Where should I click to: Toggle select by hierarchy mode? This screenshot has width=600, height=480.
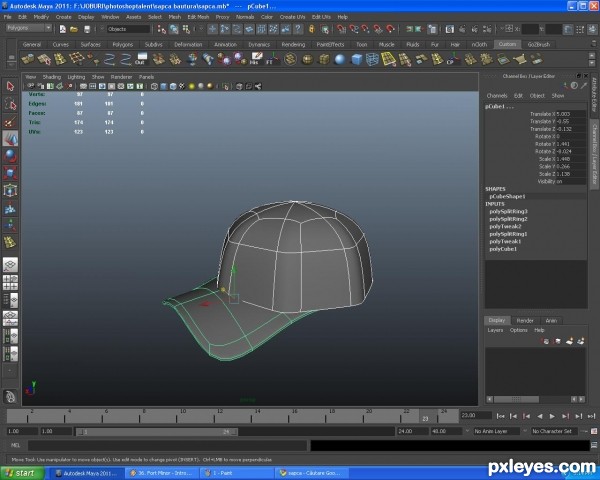162,29
